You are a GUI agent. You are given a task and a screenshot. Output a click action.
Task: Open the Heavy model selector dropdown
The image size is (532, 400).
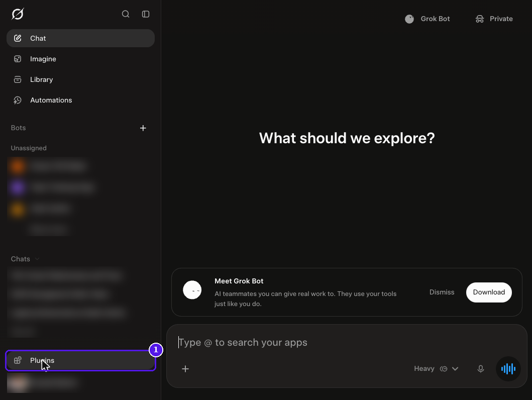(437, 369)
